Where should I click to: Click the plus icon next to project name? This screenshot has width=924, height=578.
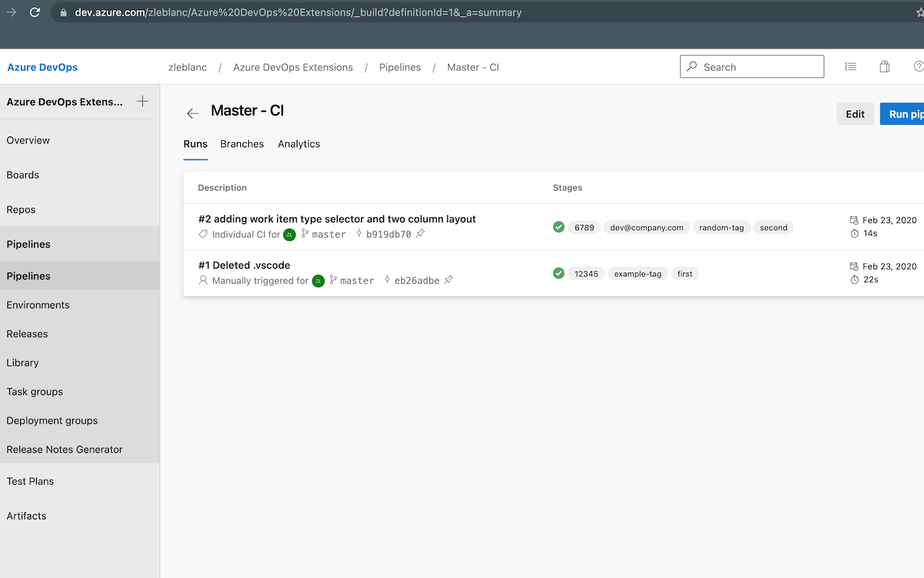tap(142, 102)
